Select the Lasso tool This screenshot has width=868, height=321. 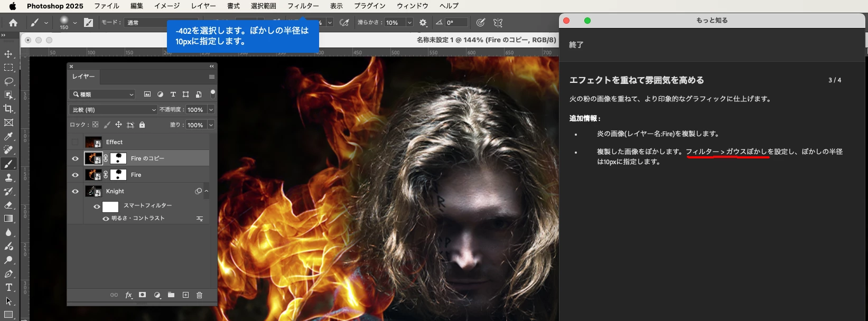tap(9, 82)
